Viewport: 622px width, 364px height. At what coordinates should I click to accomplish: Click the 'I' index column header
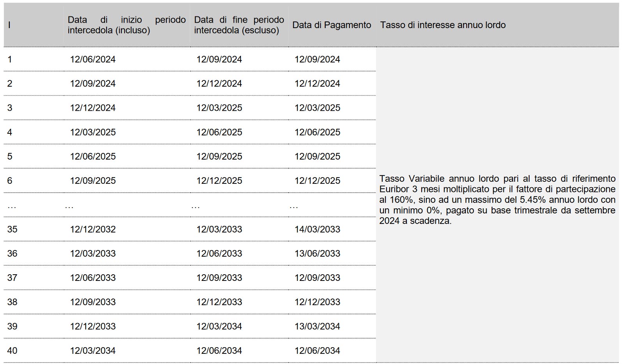[x=9, y=25]
